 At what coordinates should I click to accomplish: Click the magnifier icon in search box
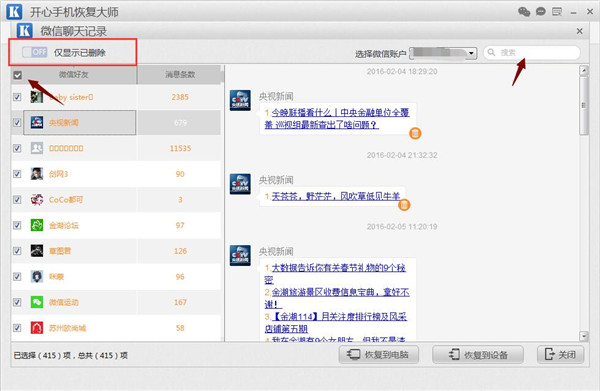click(492, 52)
